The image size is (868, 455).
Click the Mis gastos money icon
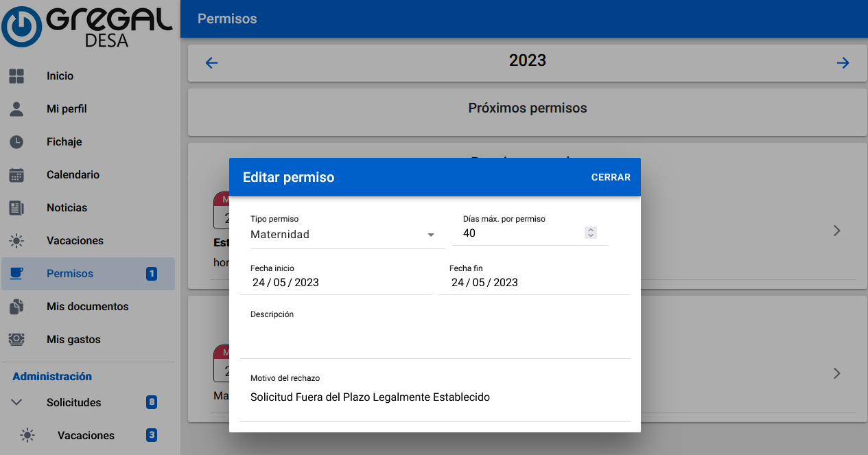16,340
